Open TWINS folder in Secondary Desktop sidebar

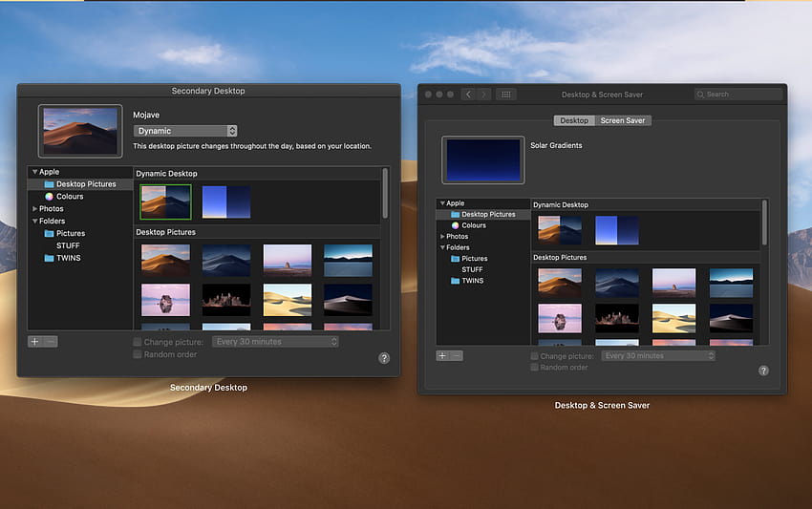(63, 258)
